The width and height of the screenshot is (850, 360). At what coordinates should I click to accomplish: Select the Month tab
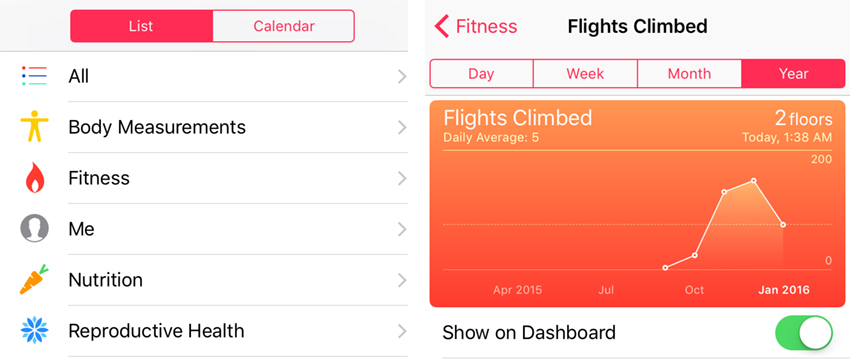pyautogui.click(x=690, y=74)
